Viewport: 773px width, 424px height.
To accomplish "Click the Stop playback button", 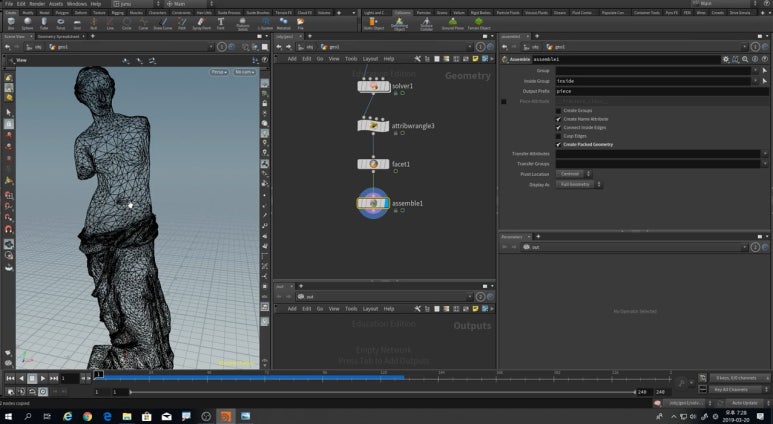I will point(32,378).
